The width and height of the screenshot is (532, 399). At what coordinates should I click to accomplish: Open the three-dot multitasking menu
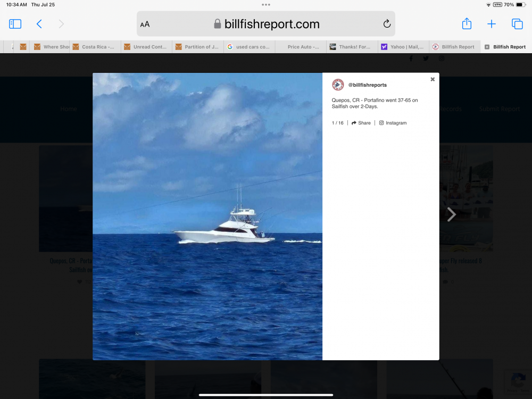point(266,5)
